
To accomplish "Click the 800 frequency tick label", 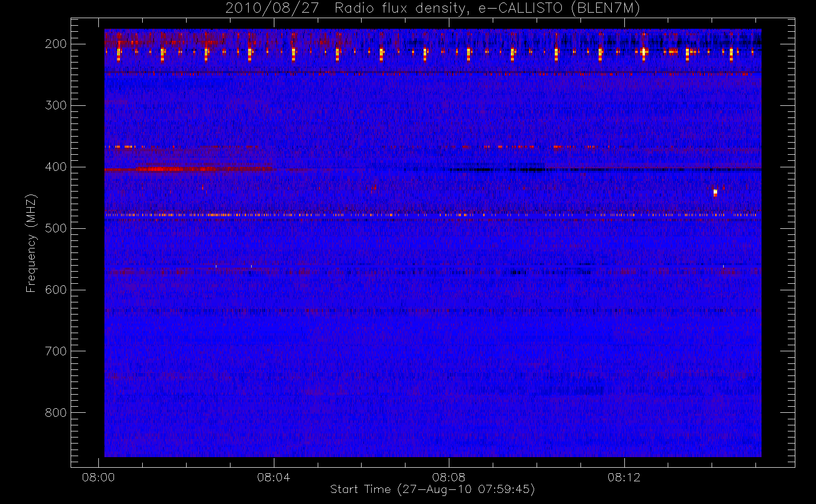I will tap(55, 413).
